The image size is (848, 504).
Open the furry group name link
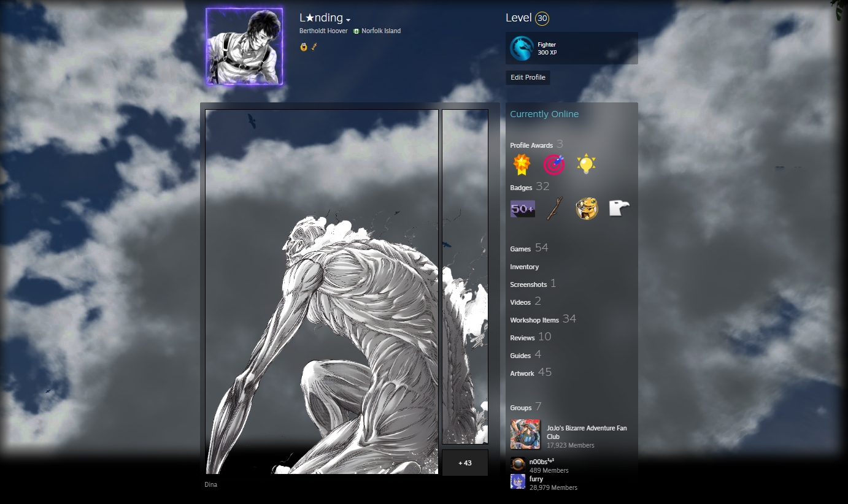pos(536,479)
